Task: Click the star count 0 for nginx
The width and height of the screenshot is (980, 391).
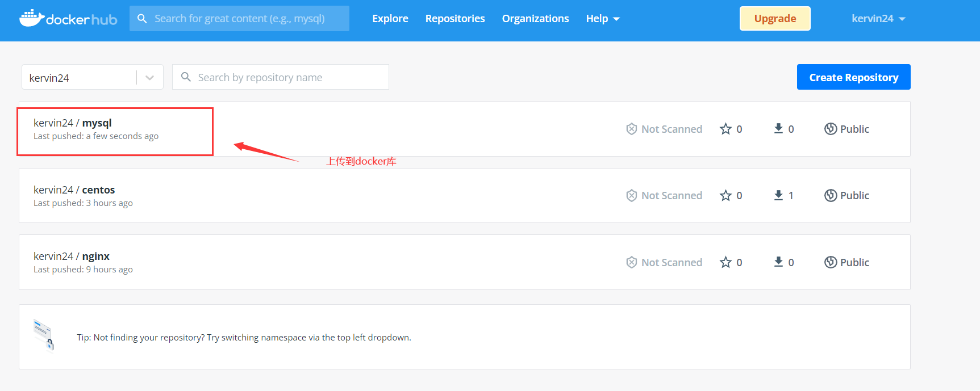Action: [x=739, y=262]
